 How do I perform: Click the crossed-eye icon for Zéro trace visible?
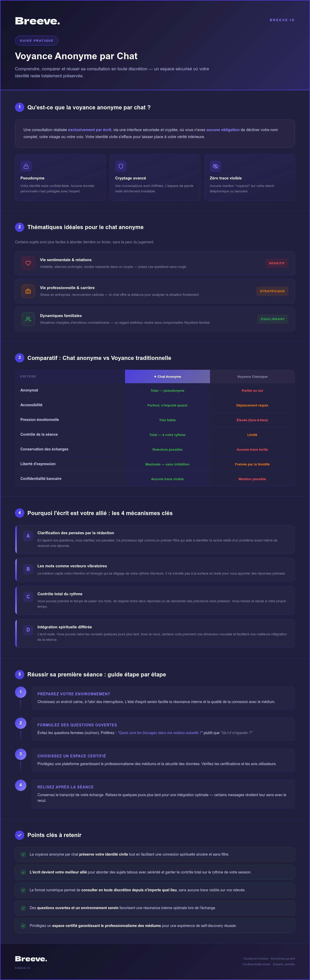pyautogui.click(x=215, y=166)
